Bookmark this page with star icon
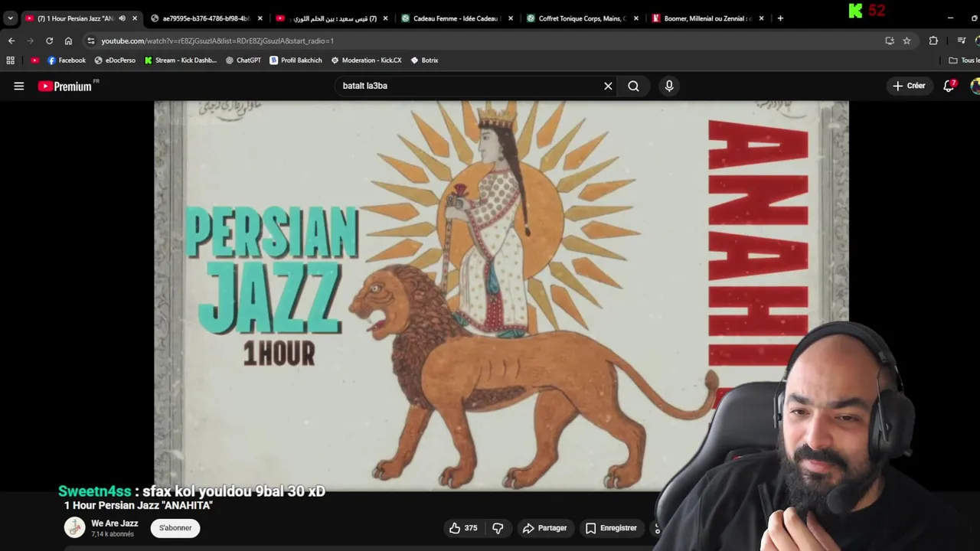Screen dimensions: 980x551 pyautogui.click(x=906, y=41)
